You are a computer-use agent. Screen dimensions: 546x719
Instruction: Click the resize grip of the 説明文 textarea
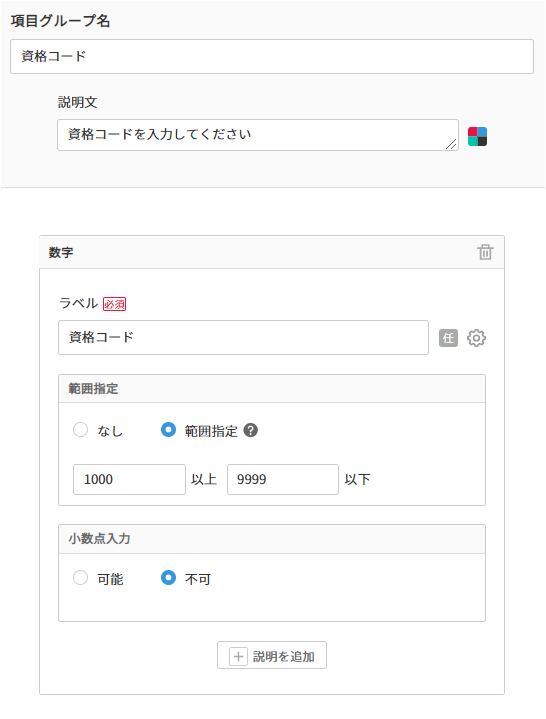pos(451,144)
